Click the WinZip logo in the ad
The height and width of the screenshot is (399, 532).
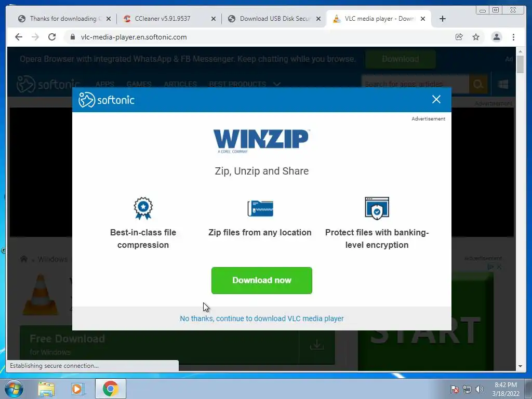261,141
